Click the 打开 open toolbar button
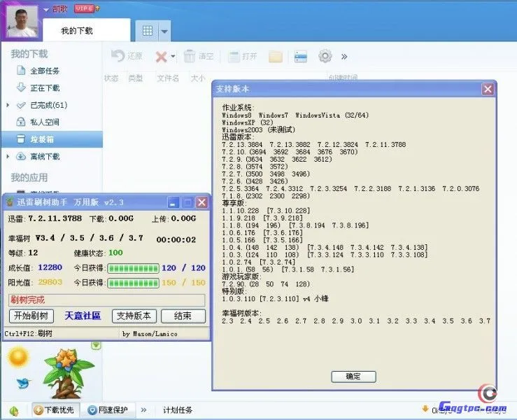The width and height of the screenshot is (517, 420). [x=242, y=57]
